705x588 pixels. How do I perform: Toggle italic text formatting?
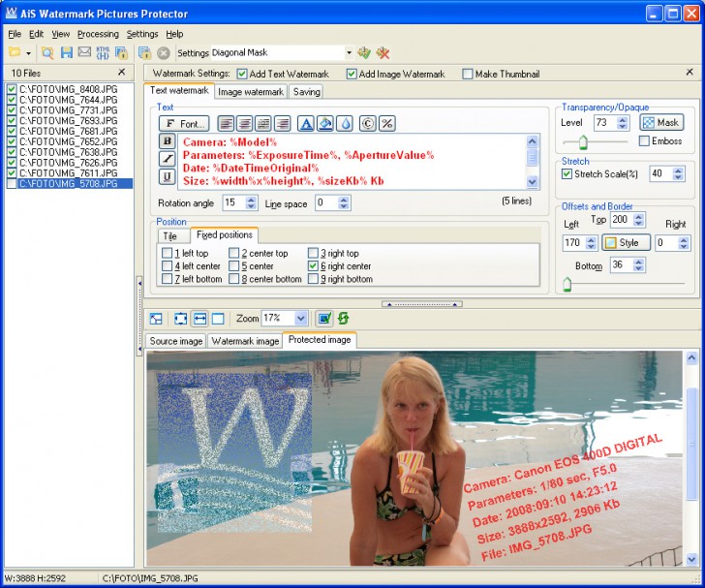(x=168, y=158)
